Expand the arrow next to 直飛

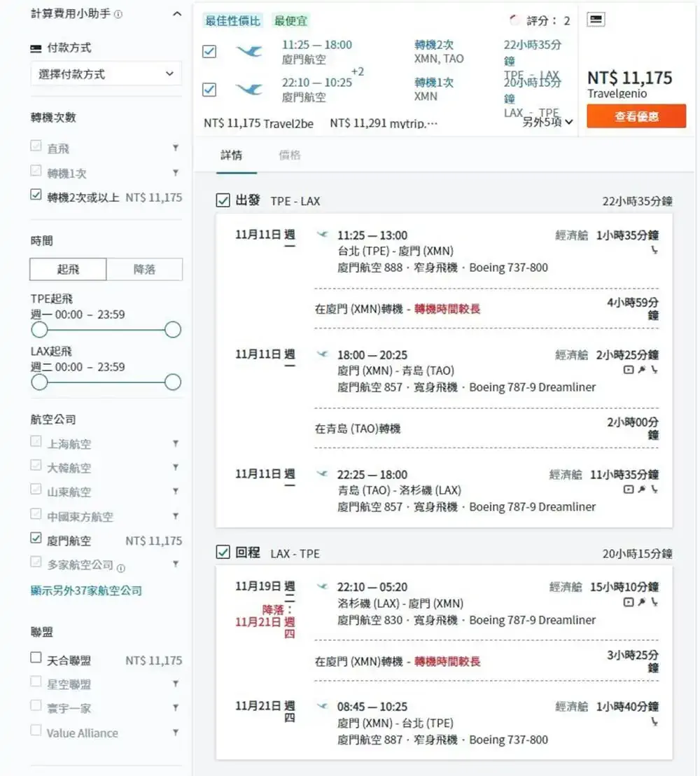click(176, 148)
